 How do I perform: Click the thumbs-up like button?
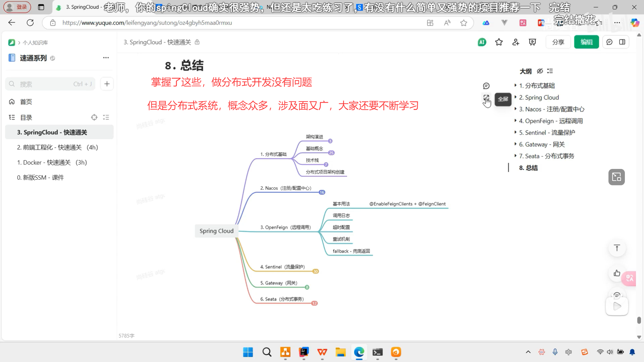coord(616,273)
